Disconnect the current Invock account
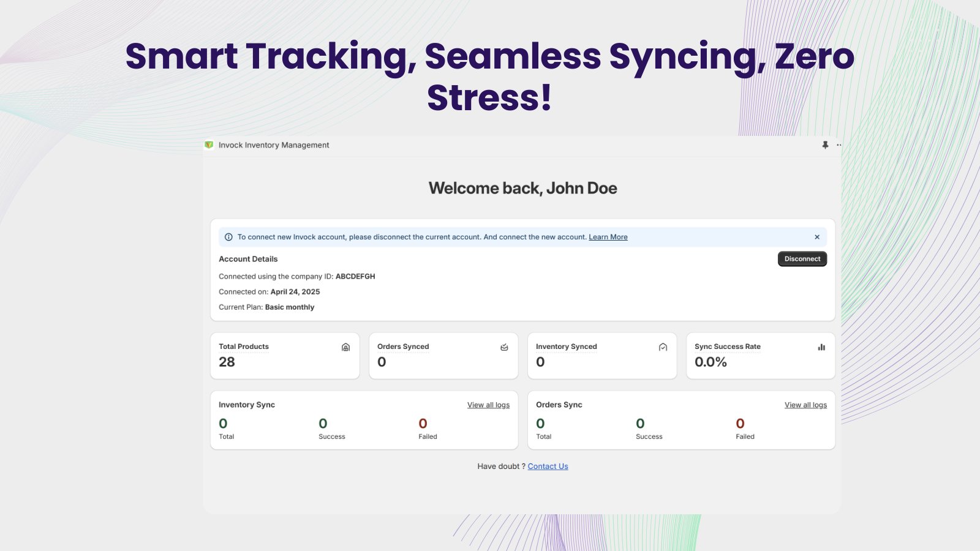The height and width of the screenshot is (551, 980). (802, 259)
